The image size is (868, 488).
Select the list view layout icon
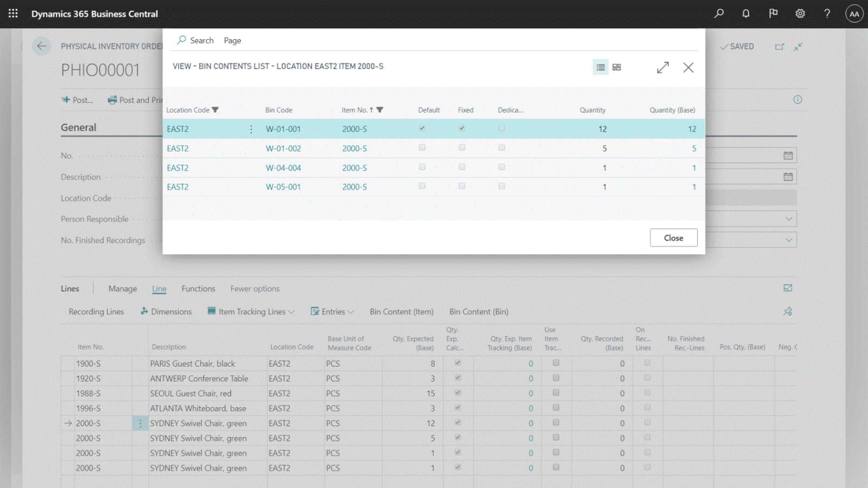[x=601, y=67]
